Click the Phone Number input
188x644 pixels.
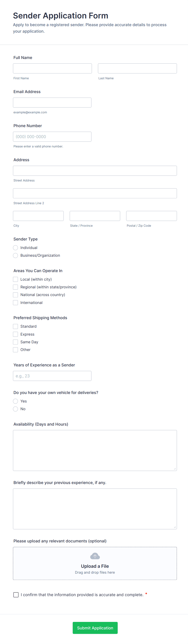tap(52, 136)
